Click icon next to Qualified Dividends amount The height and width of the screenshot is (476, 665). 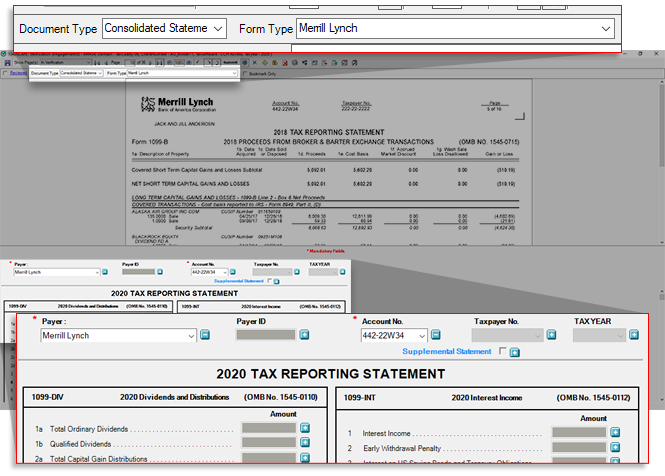coord(305,444)
